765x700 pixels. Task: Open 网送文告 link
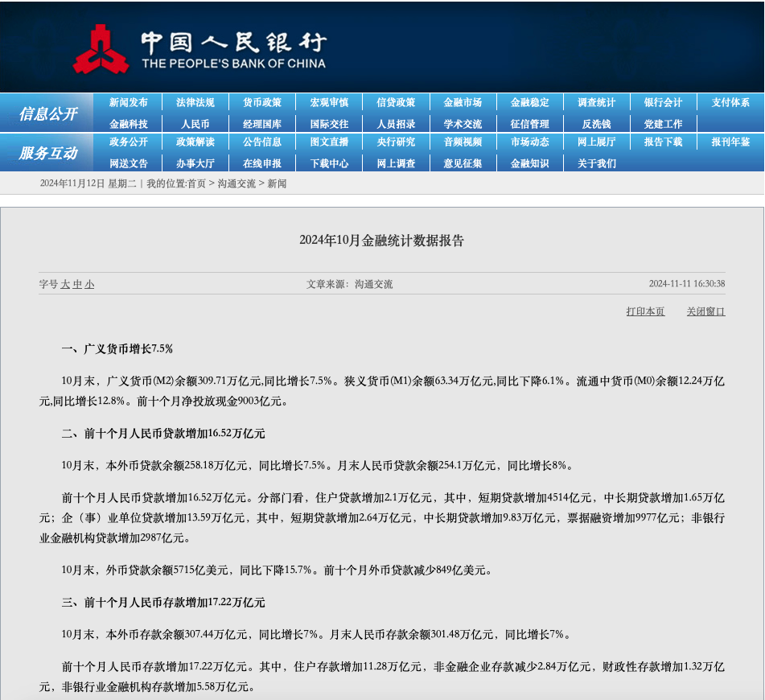tap(129, 163)
